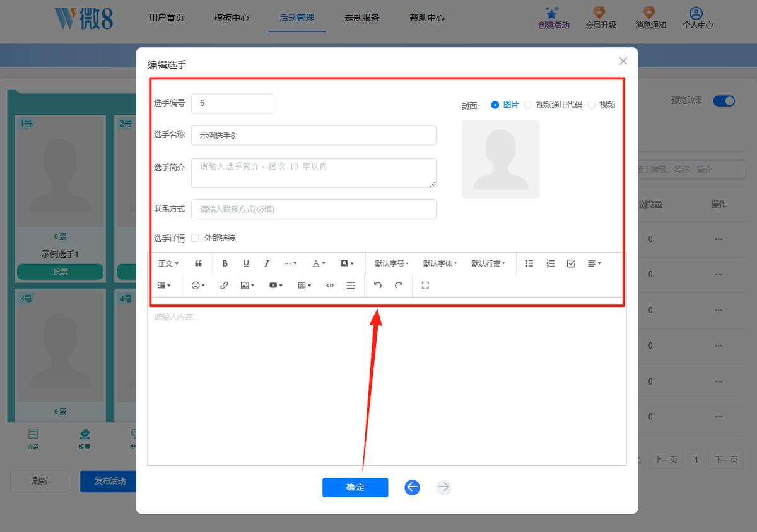
Task: Select the 图片 cover option
Action: [505, 105]
